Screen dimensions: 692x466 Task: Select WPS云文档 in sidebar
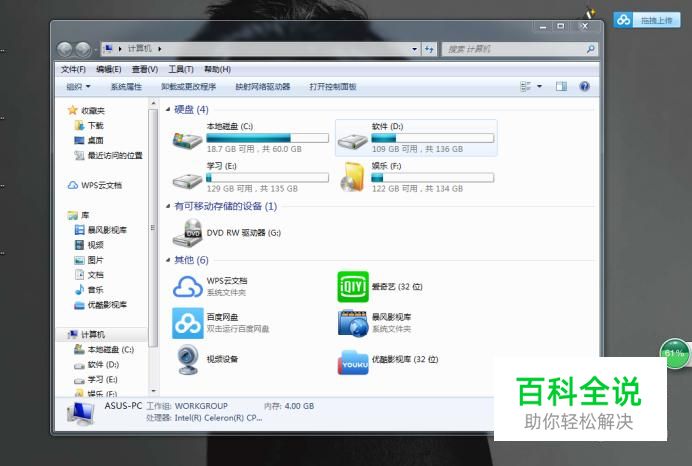click(94, 185)
